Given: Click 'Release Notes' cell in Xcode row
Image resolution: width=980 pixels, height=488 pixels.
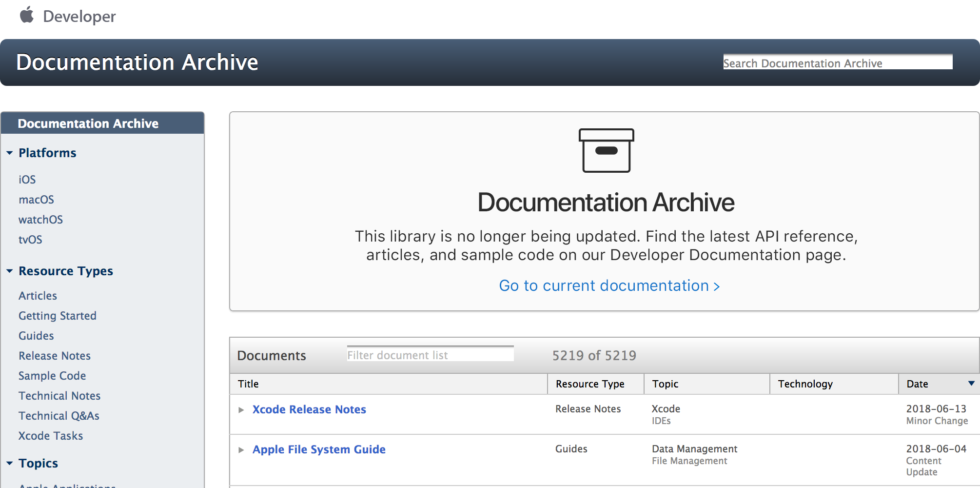Looking at the screenshot, I should (588, 409).
